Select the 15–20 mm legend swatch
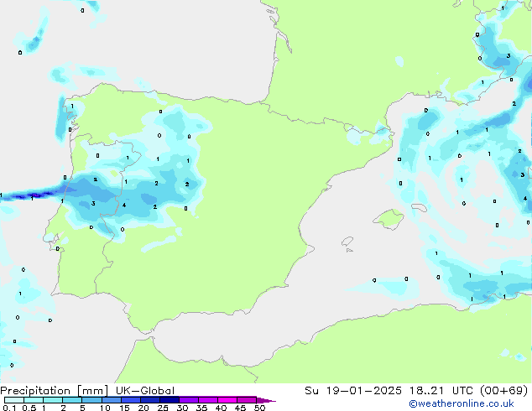The height and width of the screenshot is (411, 532). (x=130, y=400)
